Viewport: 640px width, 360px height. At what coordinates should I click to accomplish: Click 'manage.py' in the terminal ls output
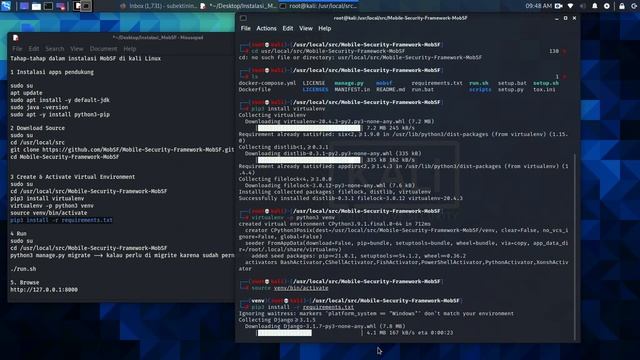(x=349, y=83)
